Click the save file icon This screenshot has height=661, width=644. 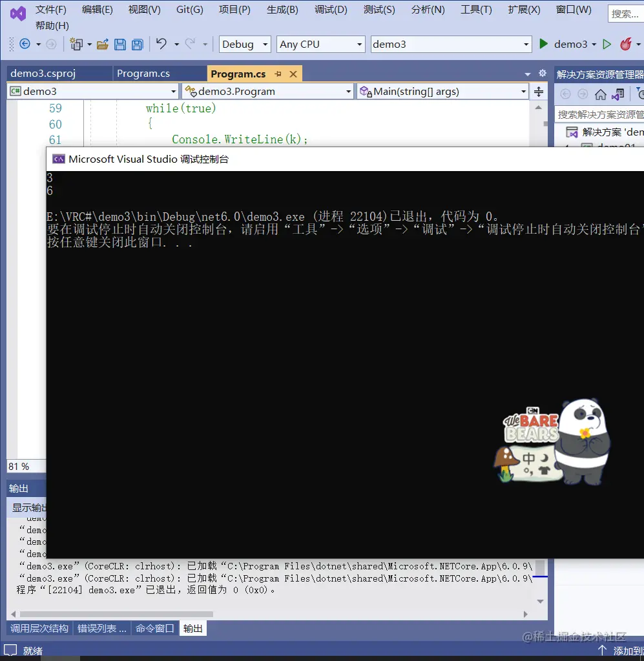pos(120,45)
